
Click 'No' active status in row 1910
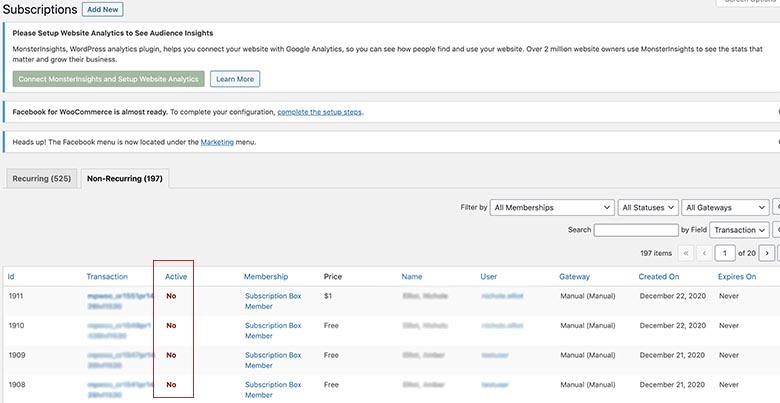pyautogui.click(x=171, y=325)
